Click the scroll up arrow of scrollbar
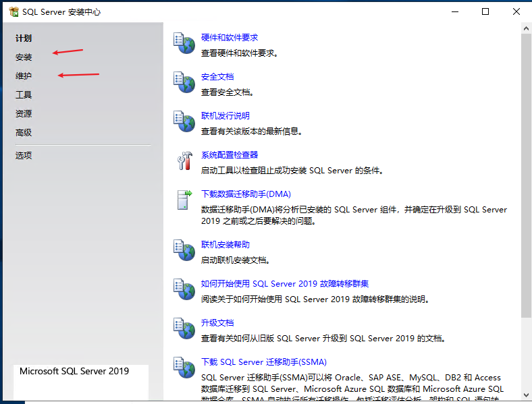The height and width of the screenshot is (404, 532). pyautogui.click(x=526, y=28)
